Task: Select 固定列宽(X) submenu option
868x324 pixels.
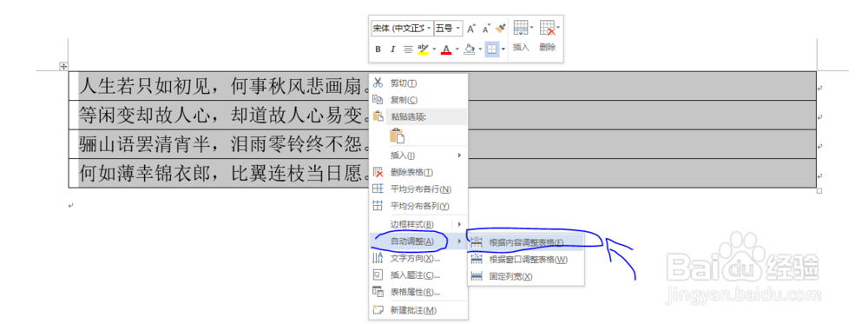Action: tap(526, 276)
